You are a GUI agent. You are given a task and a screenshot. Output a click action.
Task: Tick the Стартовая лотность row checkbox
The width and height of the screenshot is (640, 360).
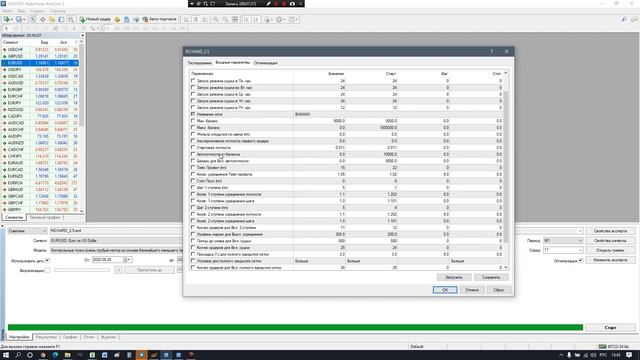point(193,147)
